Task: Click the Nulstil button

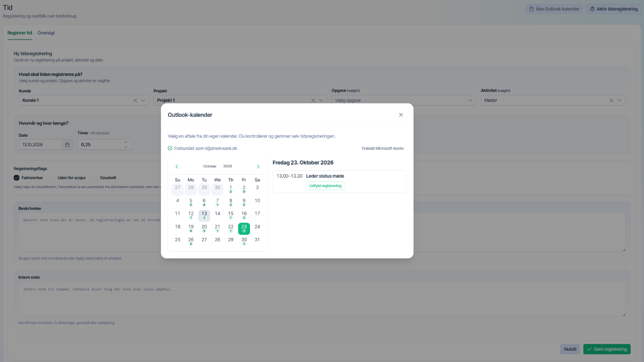Action: [570, 349]
